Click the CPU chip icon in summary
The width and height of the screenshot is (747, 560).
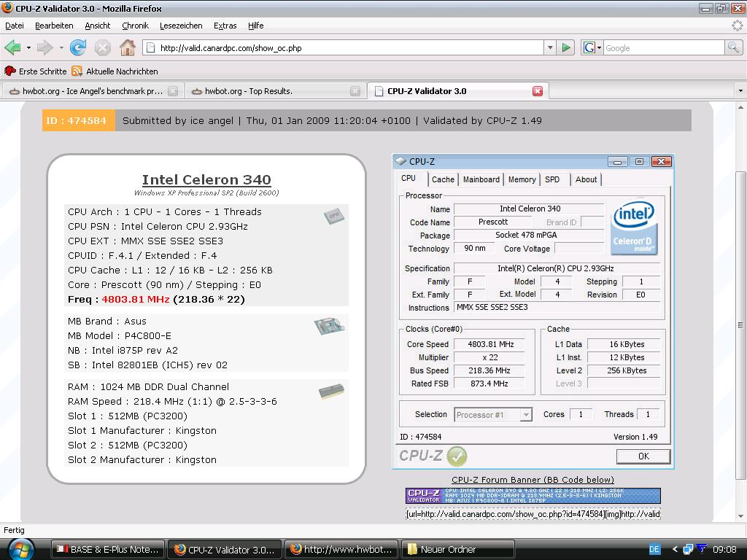333,216
